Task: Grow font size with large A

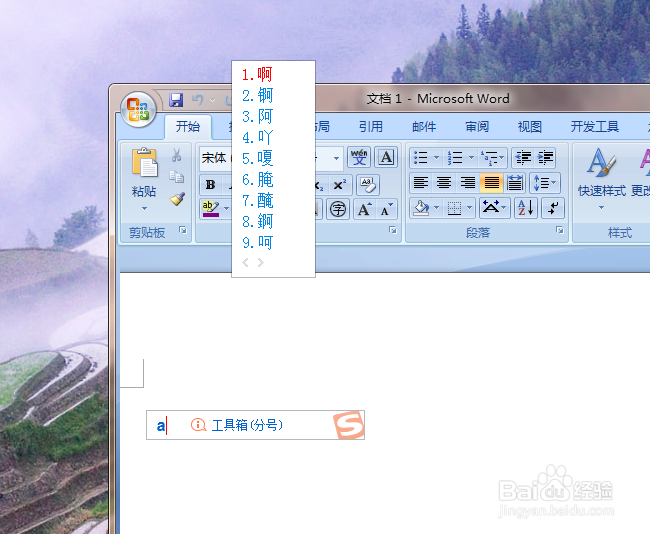Action: pos(364,209)
